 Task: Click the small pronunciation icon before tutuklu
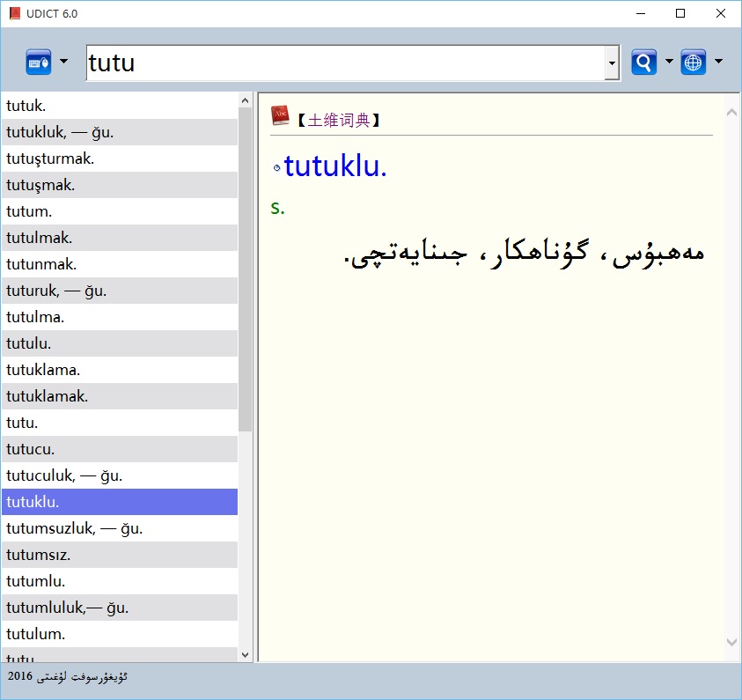click(x=276, y=167)
